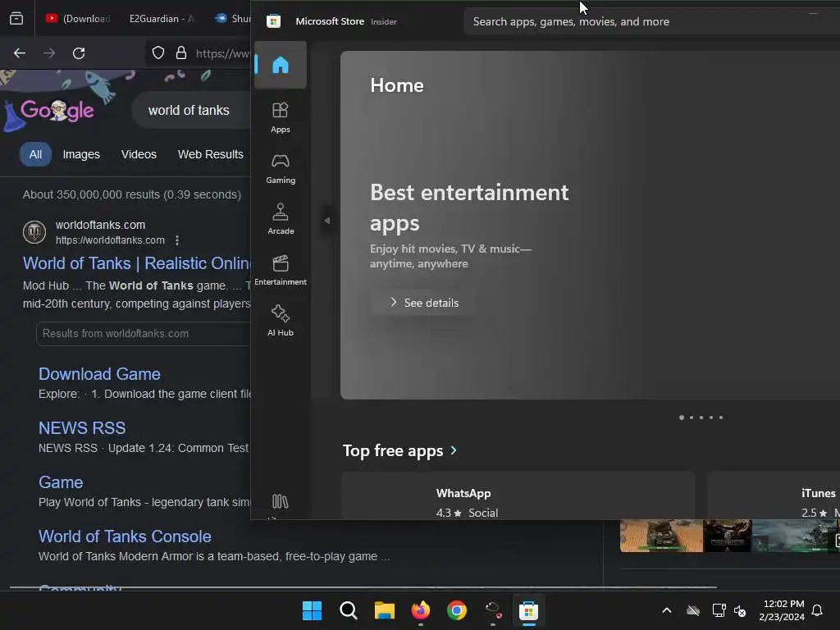Select Web Results filter in Google

pos(211,154)
